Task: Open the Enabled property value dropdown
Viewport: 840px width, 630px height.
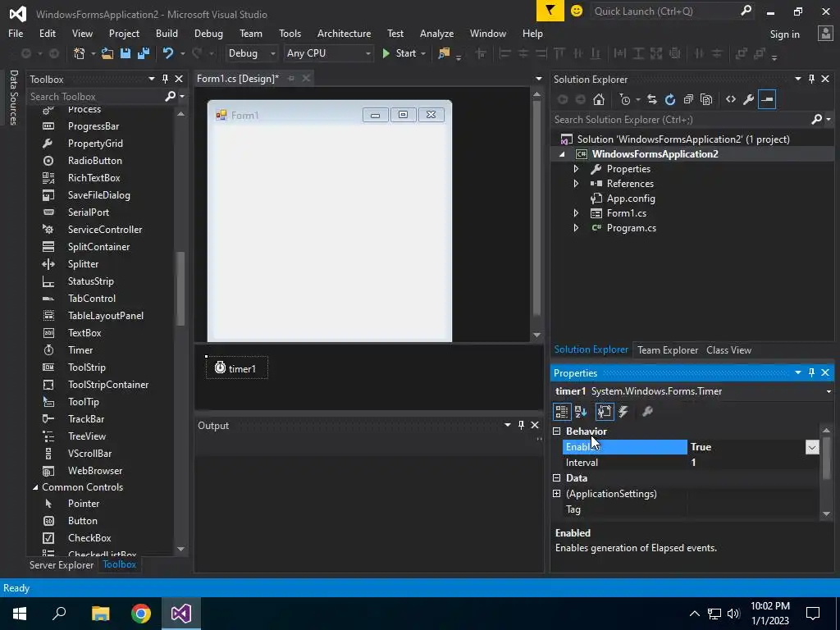Action: coord(812,447)
